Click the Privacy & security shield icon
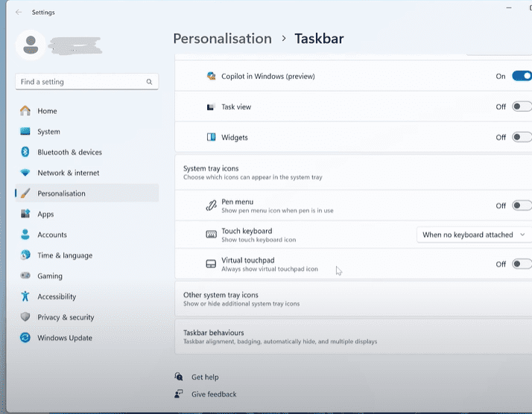 click(x=25, y=317)
